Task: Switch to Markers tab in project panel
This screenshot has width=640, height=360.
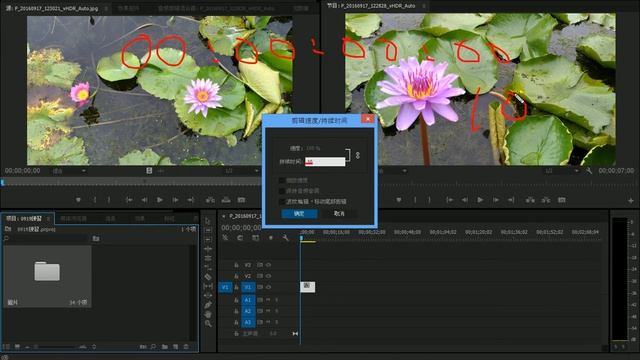Action: 169,219
